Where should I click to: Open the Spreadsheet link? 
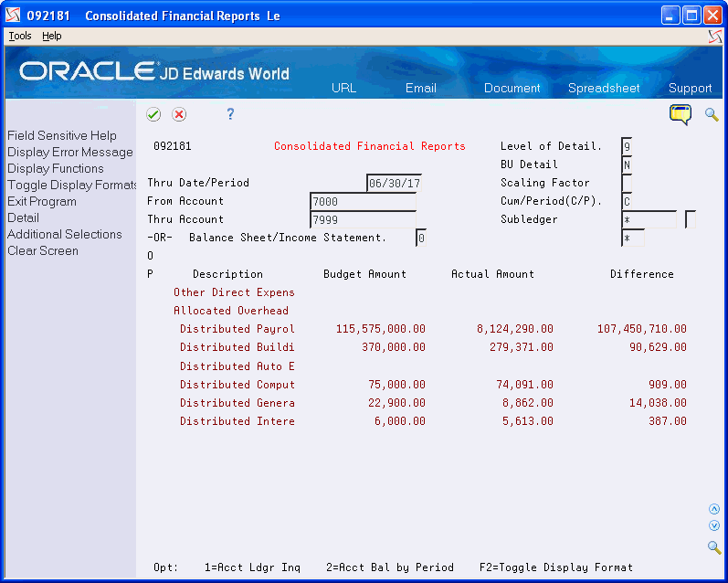point(604,89)
